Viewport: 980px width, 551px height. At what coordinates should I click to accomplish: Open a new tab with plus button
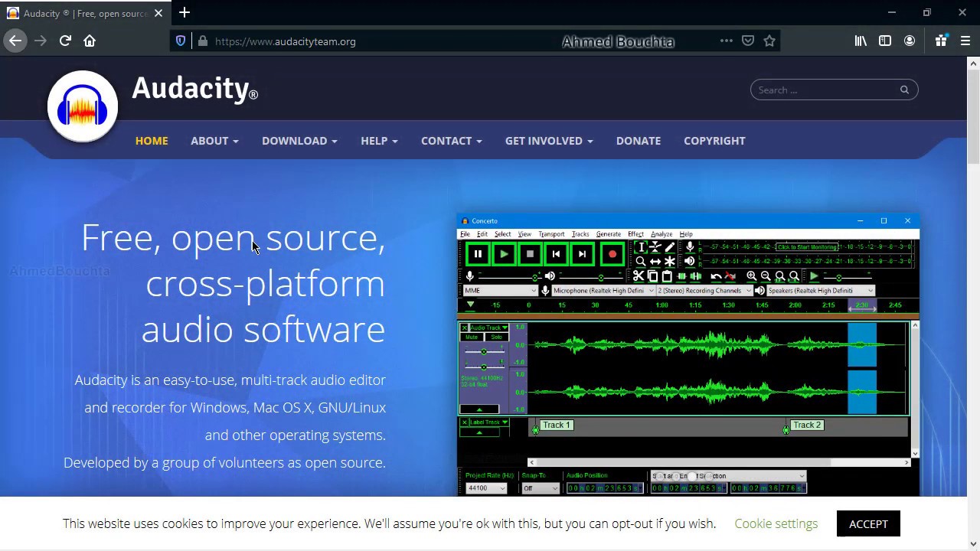pos(185,13)
